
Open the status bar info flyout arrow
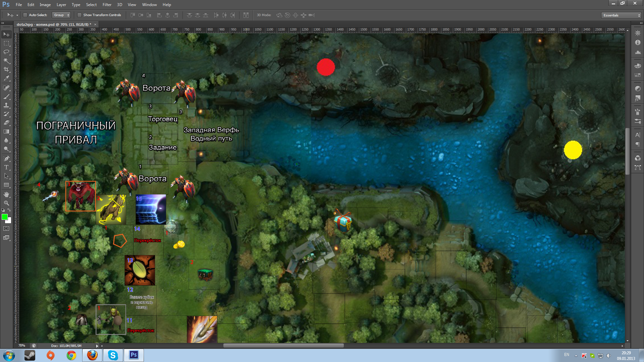pyautogui.click(x=97, y=346)
